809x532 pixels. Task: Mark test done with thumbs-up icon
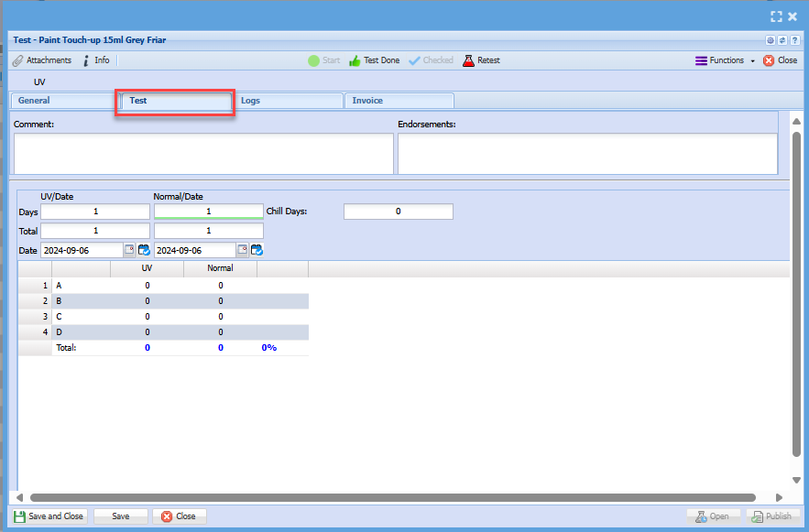[x=355, y=60]
